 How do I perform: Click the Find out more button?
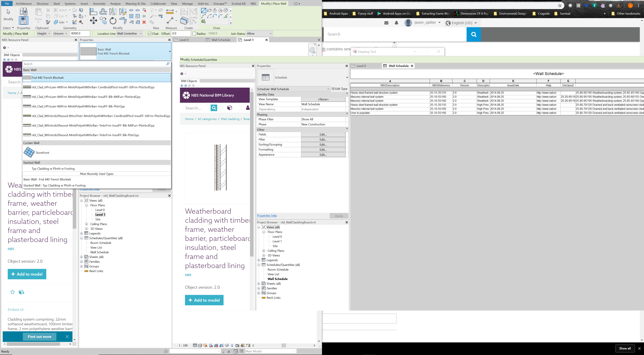pyautogui.click(x=40, y=337)
